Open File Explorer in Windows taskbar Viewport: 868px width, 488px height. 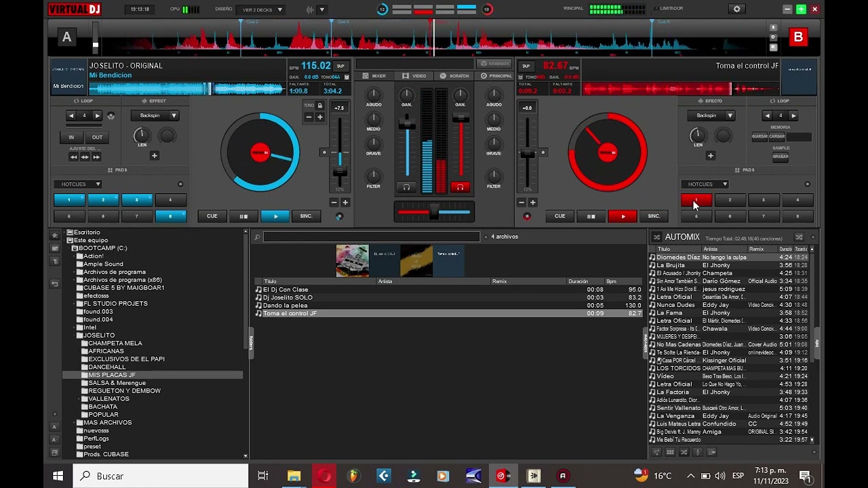click(x=294, y=476)
